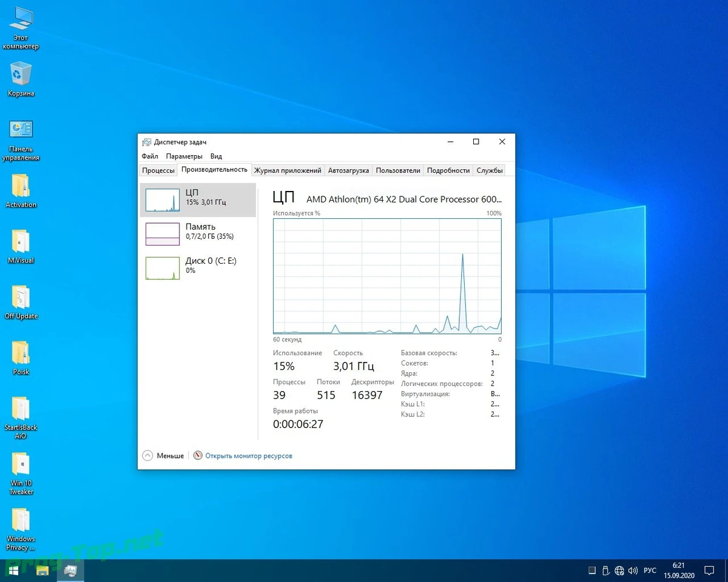
Task: Open the Вид menu
Action: 216,156
